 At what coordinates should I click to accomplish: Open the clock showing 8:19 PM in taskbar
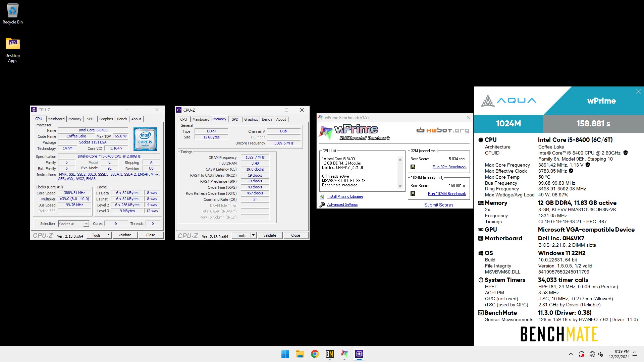pos(619,354)
